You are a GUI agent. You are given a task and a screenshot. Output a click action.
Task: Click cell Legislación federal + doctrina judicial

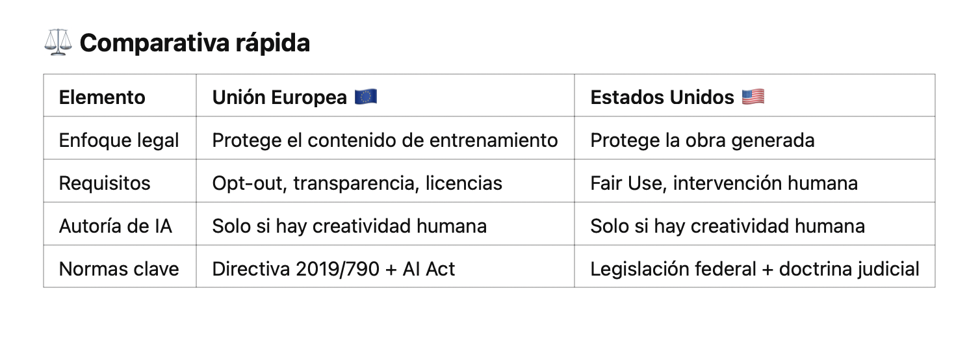(x=755, y=268)
